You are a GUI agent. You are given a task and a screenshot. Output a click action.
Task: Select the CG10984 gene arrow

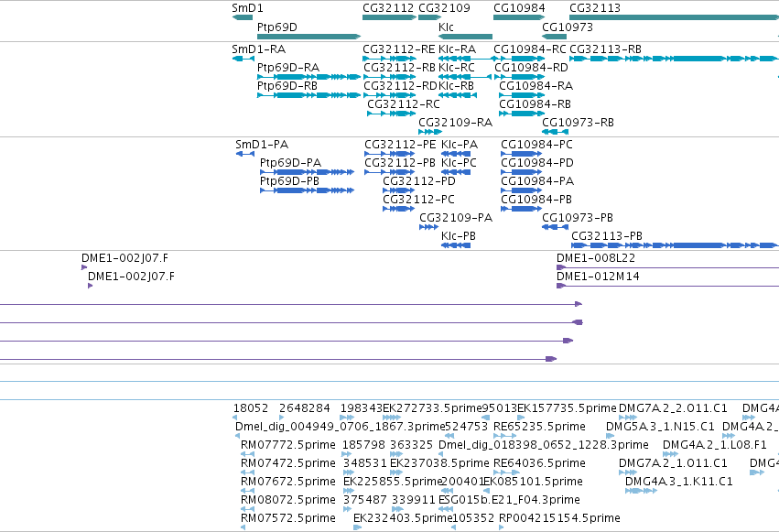tap(519, 17)
